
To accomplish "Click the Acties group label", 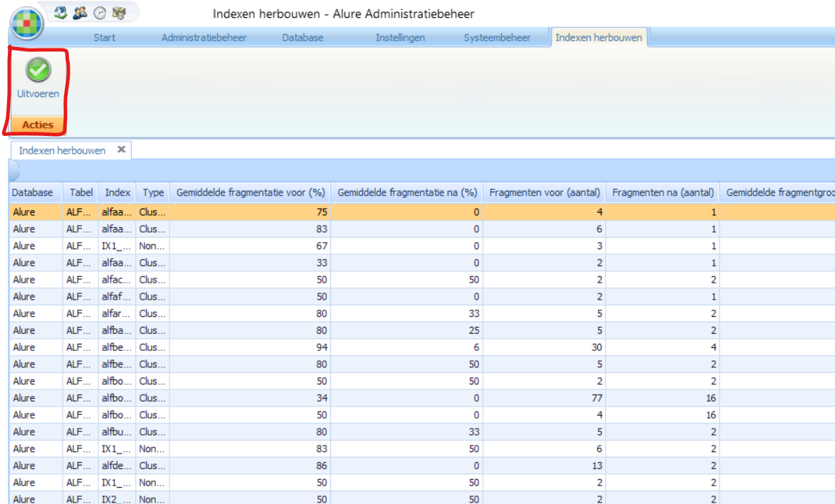I will coord(38,125).
